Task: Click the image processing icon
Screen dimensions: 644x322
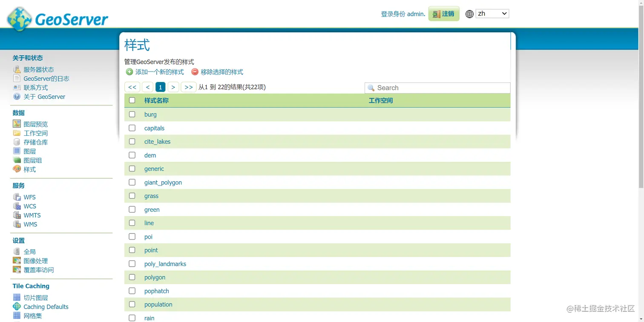Action: coord(17,261)
